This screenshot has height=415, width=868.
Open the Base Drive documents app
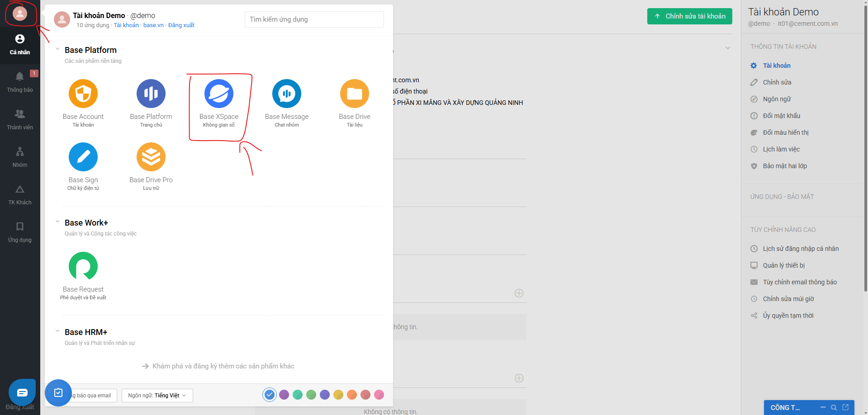click(x=355, y=94)
